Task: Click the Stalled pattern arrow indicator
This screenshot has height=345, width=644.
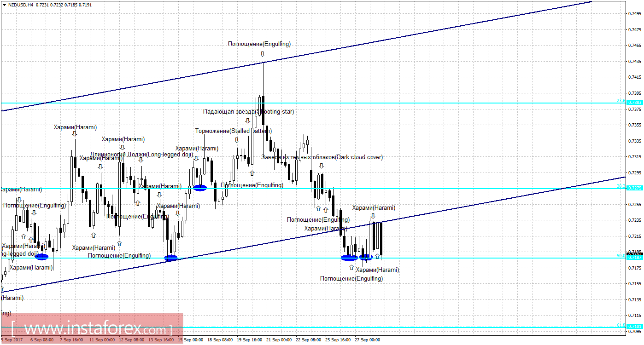Action: point(237,140)
